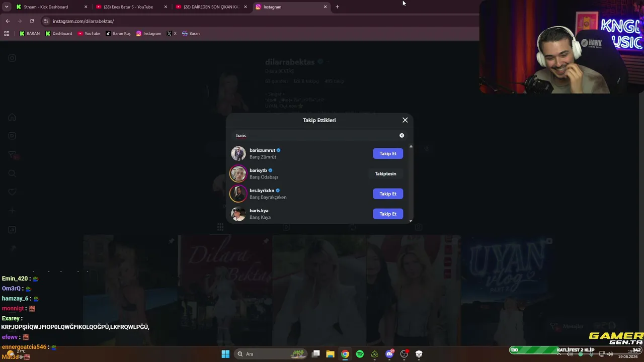Open a new browser tab
Image resolution: width=644 pixels, height=362 pixels.
(337, 7)
